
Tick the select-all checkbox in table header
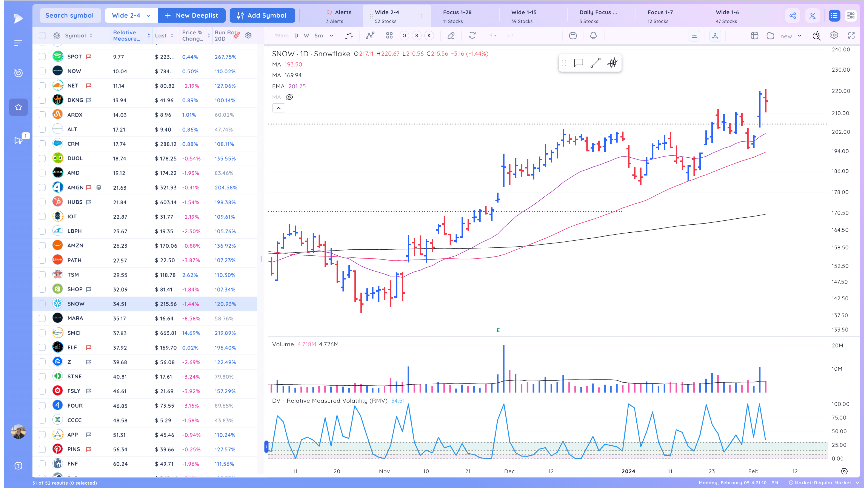42,35
